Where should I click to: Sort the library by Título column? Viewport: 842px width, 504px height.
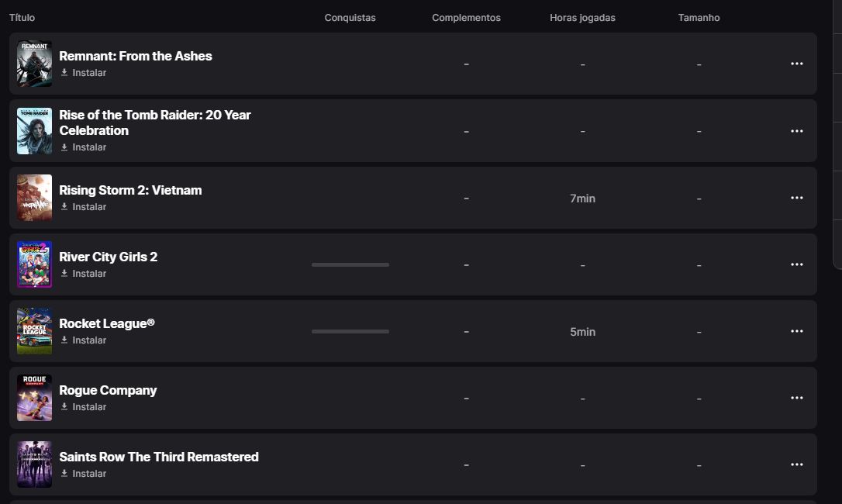(22, 18)
